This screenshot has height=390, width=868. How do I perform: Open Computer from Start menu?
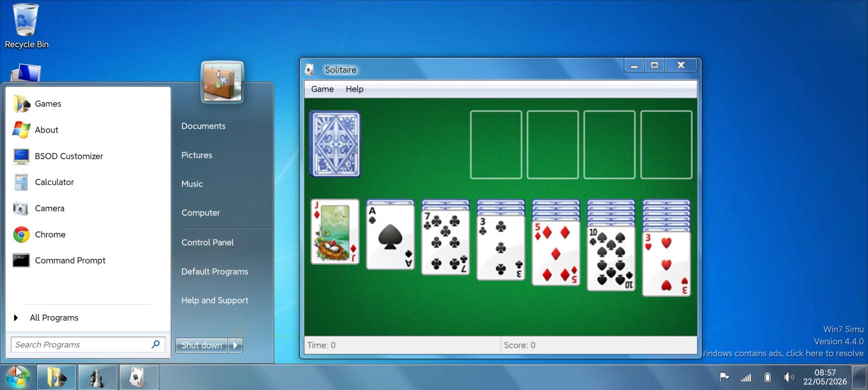201,213
